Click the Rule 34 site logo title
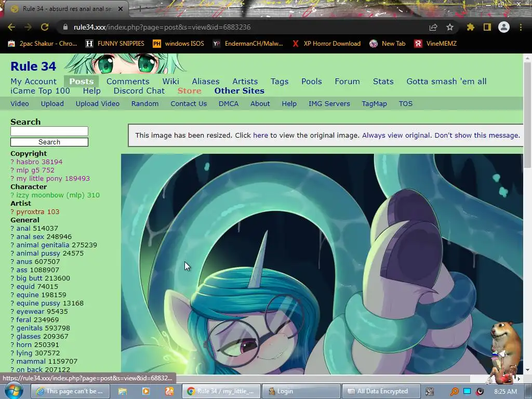Image resolution: width=532 pixels, height=399 pixels. (x=33, y=66)
